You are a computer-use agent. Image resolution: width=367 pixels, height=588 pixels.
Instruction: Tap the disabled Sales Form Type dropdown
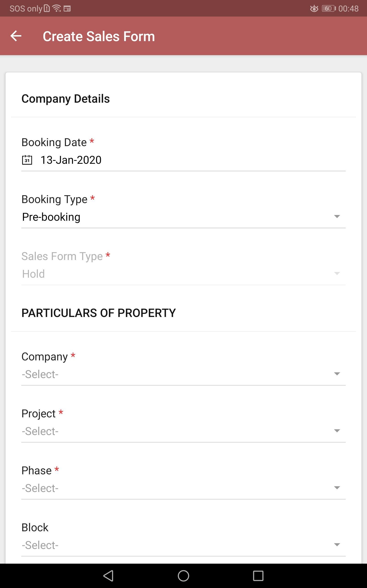[x=183, y=274]
